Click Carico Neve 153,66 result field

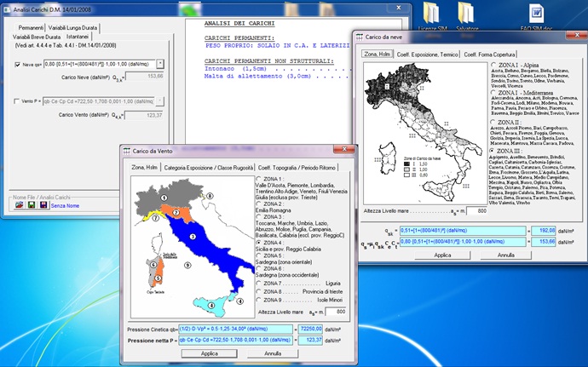[145, 77]
